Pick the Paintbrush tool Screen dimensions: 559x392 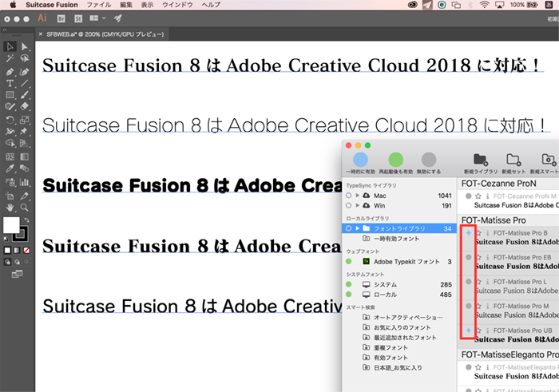(x=24, y=95)
